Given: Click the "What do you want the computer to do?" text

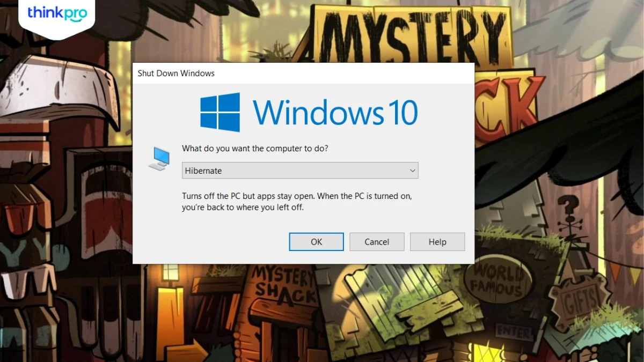Looking at the screenshot, I should coord(255,149).
